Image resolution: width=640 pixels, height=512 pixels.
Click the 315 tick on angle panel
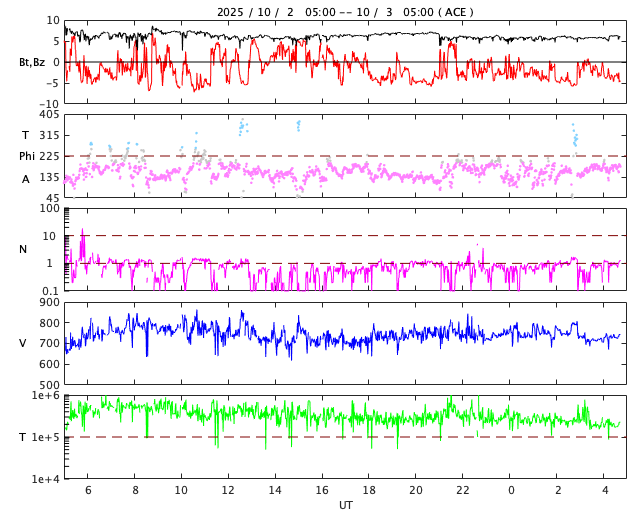49,135
